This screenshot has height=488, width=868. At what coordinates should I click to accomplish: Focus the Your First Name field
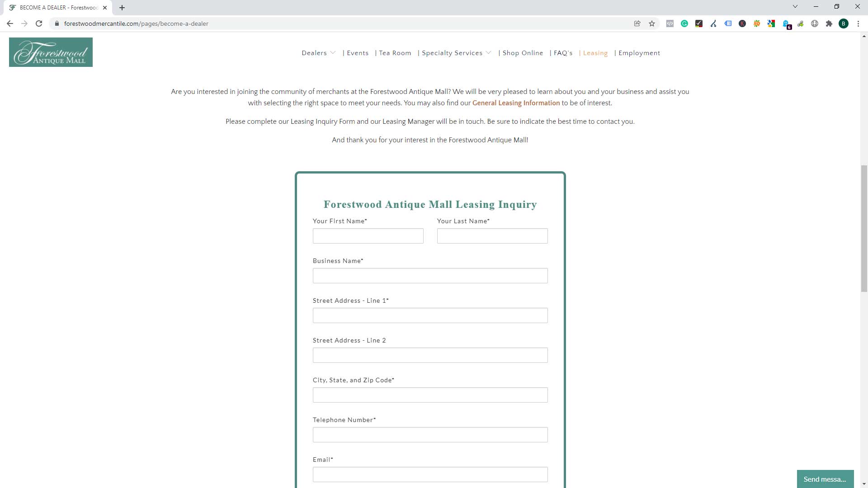368,236
